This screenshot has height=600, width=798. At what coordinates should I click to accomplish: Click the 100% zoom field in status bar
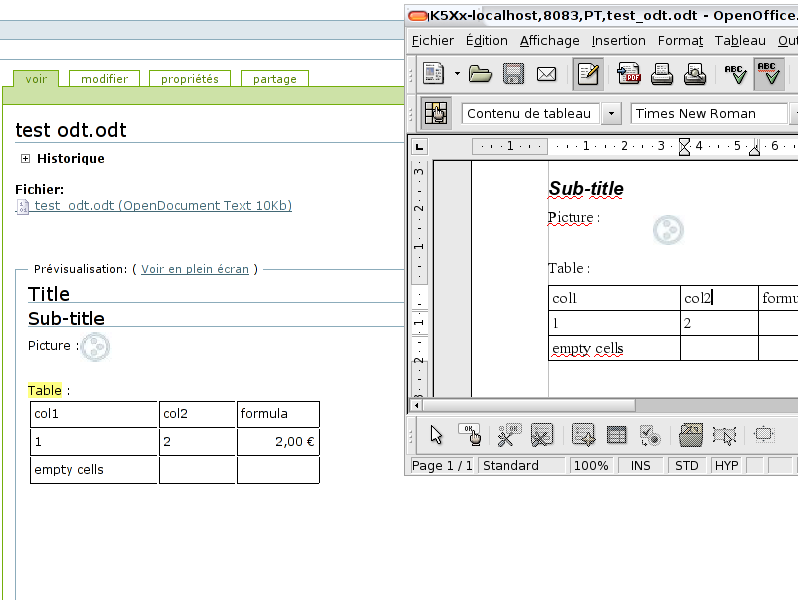point(591,466)
